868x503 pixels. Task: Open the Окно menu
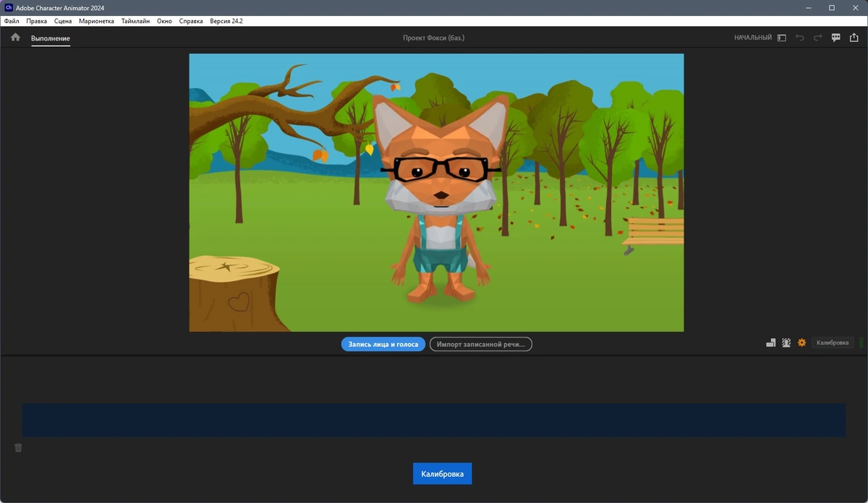coord(164,21)
